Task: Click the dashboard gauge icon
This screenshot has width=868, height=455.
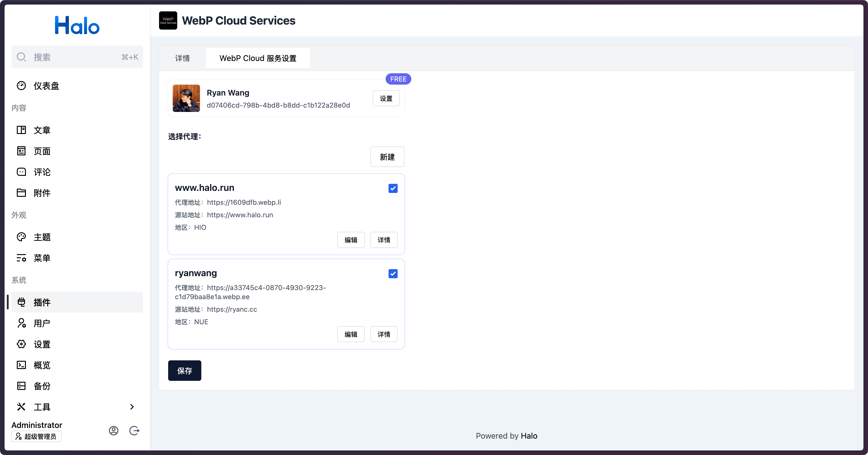Action: (x=21, y=86)
